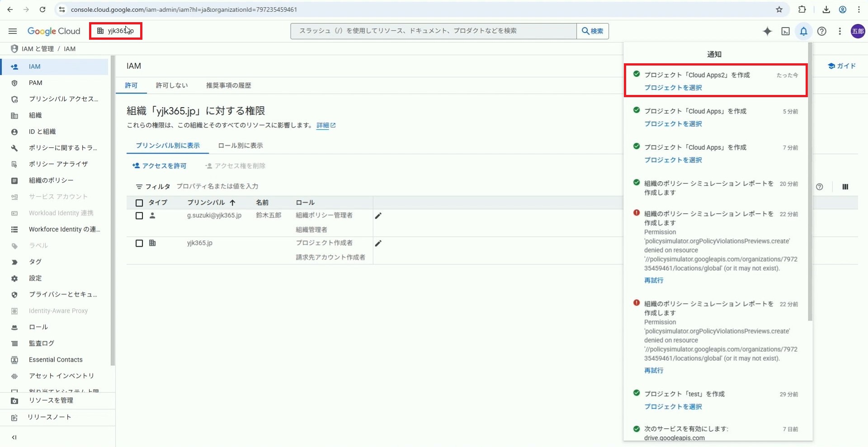The width and height of the screenshot is (868, 447).
Task: Select the yjk365.jp organization row checkbox
Action: coord(139,244)
